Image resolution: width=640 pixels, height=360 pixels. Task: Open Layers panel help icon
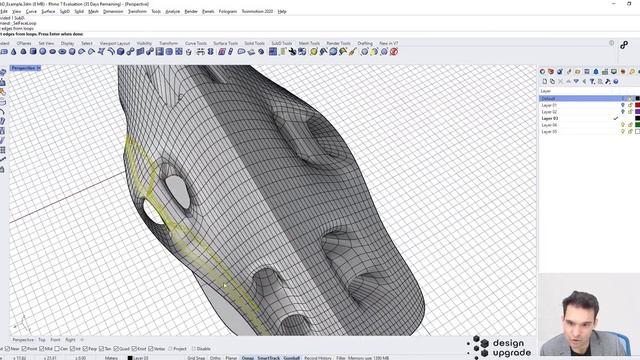point(616,82)
